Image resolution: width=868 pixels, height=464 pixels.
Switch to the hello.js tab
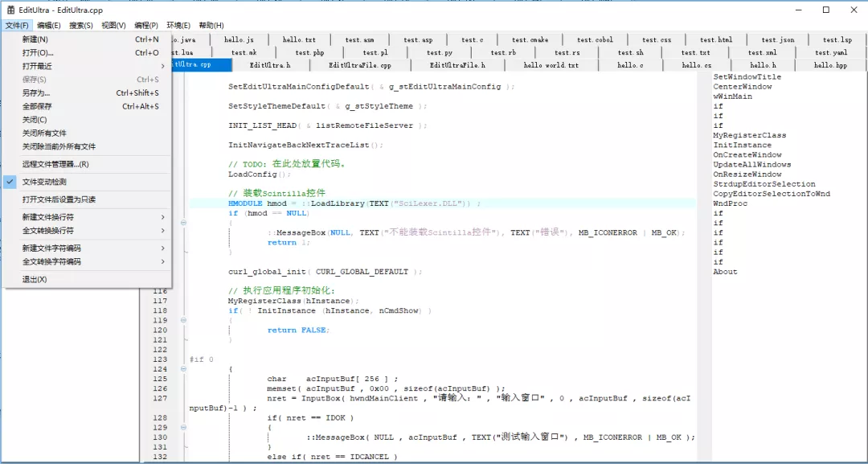240,40
